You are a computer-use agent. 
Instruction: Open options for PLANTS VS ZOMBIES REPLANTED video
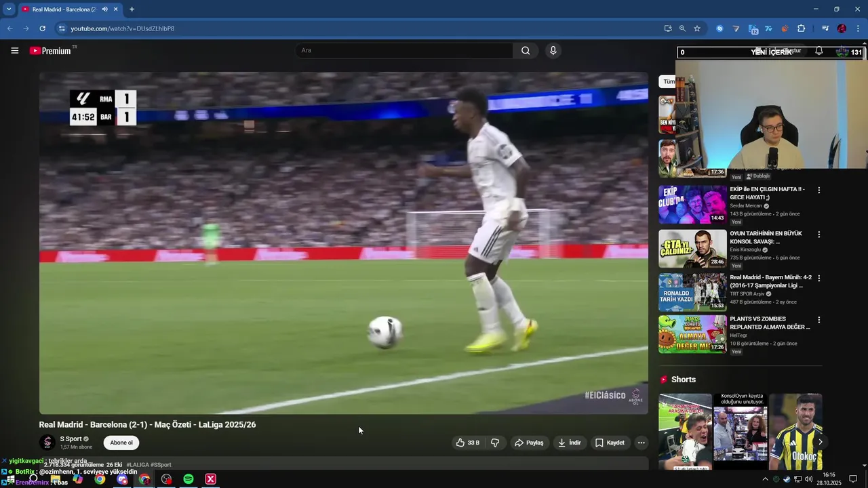coord(818,320)
